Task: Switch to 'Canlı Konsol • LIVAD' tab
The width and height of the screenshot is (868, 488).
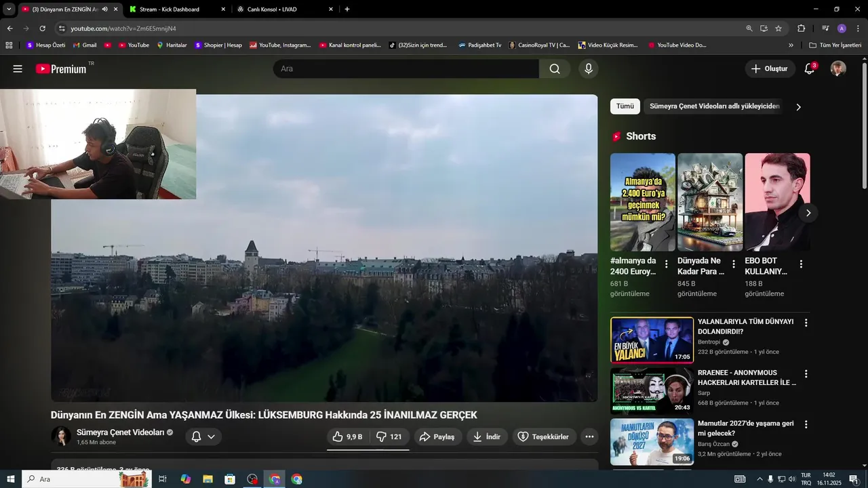Action: [272, 9]
